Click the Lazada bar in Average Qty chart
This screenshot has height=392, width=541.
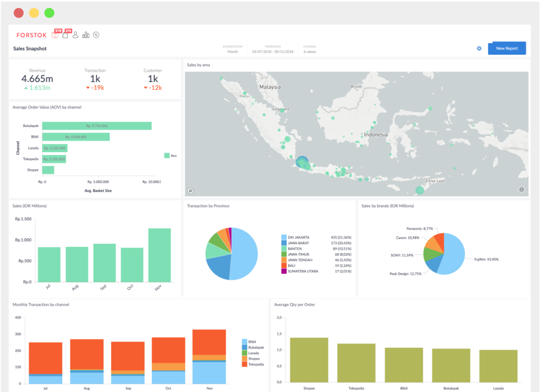[x=498, y=366]
